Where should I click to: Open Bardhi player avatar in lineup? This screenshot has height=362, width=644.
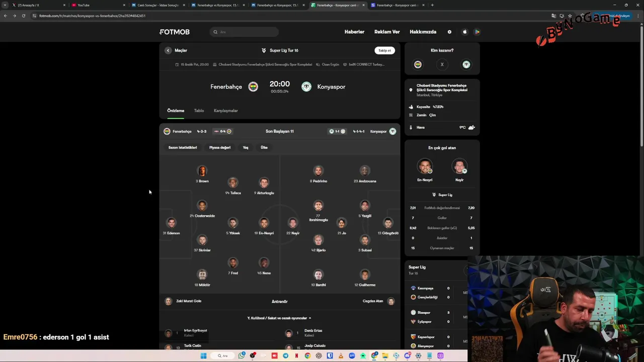coord(318,275)
